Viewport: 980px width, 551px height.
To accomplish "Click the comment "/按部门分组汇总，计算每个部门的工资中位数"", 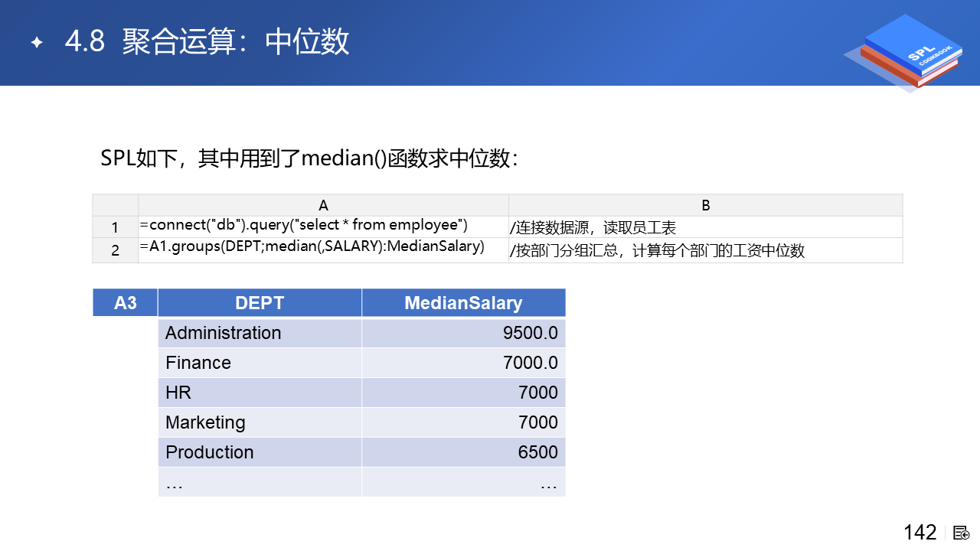I will click(658, 250).
